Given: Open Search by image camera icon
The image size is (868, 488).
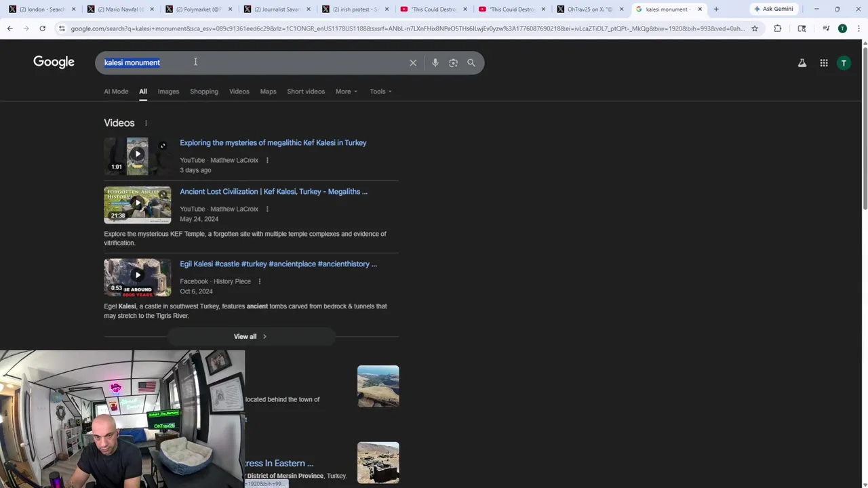Looking at the screenshot, I should (453, 63).
